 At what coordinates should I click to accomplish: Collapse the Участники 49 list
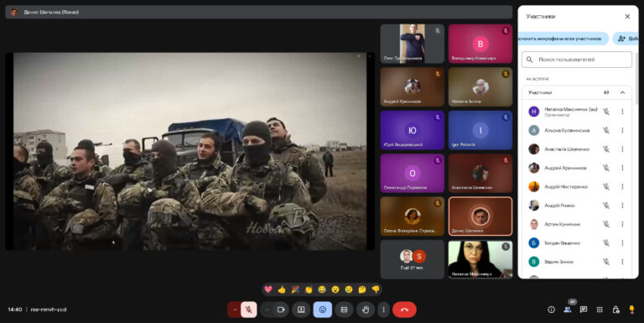coord(622,92)
